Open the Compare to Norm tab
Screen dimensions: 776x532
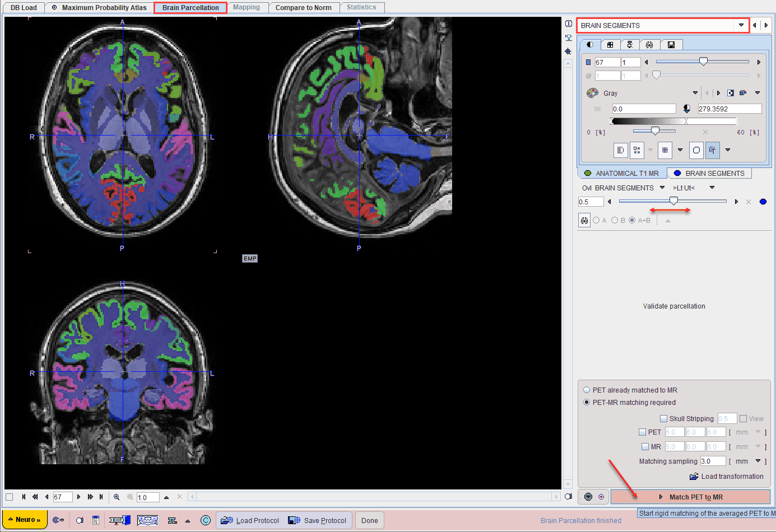click(303, 7)
